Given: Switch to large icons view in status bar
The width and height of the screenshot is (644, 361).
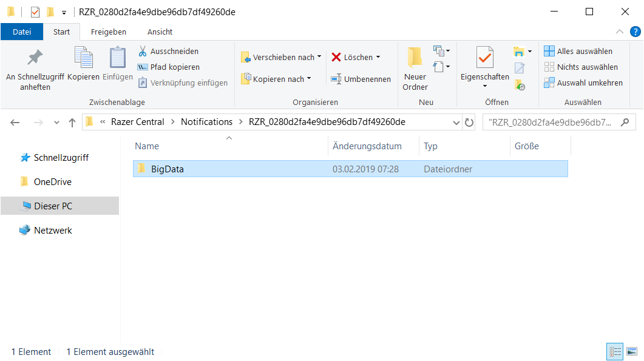Looking at the screenshot, I should (632, 351).
